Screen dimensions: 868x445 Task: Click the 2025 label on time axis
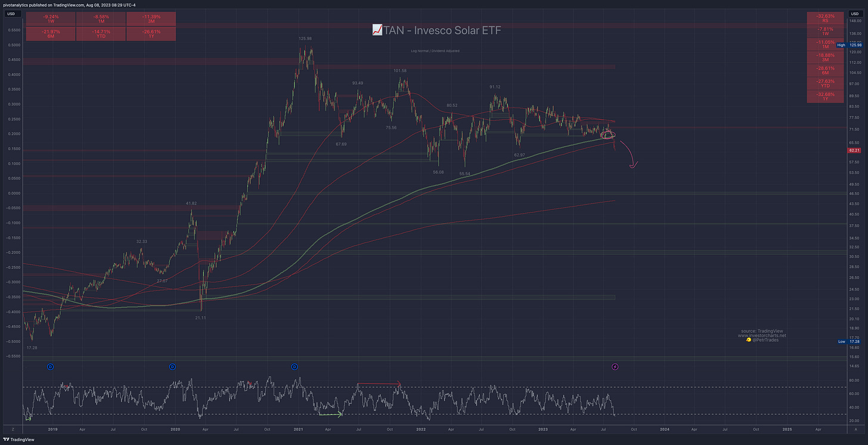click(x=787, y=429)
